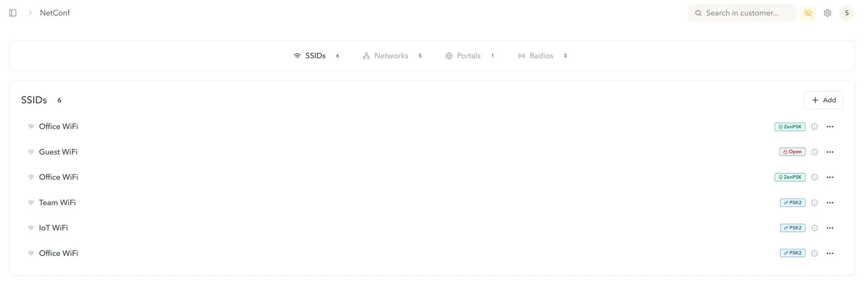Click the WiFi icon beside IoT WiFi

pyautogui.click(x=31, y=228)
